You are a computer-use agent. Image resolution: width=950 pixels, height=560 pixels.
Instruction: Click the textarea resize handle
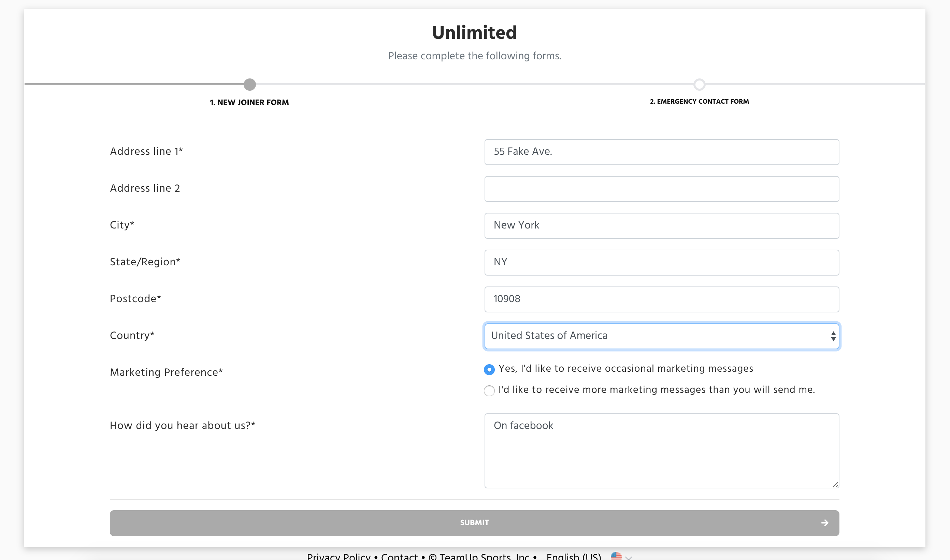(x=835, y=485)
